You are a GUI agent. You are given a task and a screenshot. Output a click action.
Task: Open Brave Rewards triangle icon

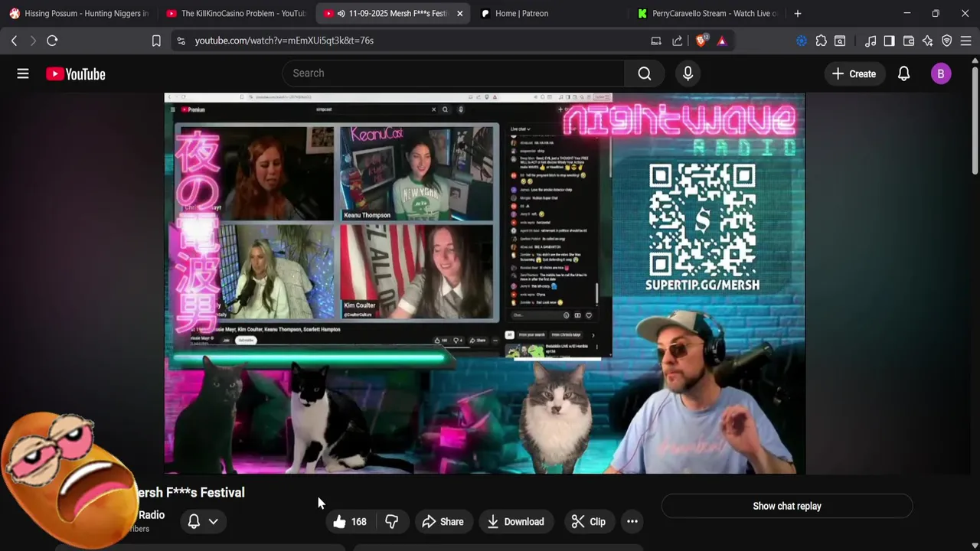pyautogui.click(x=722, y=41)
